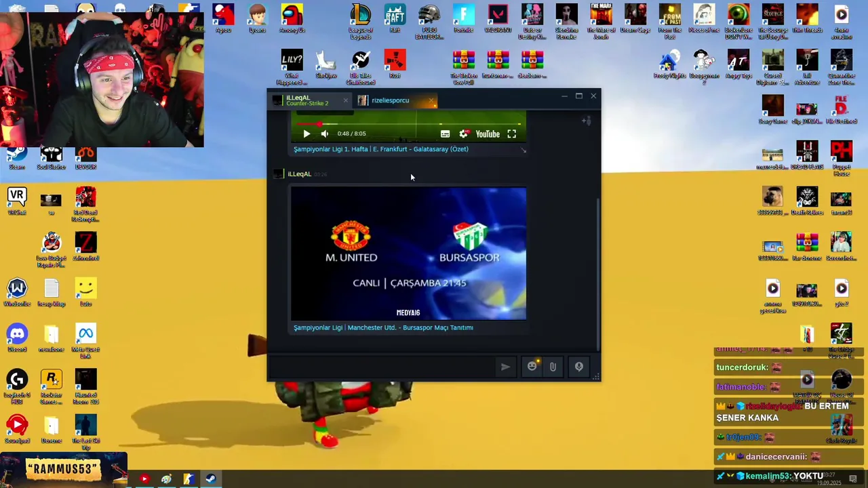Screen dimensions: 868x488
Task: Open Death Relives desktop shortcut
Action: click(807, 201)
